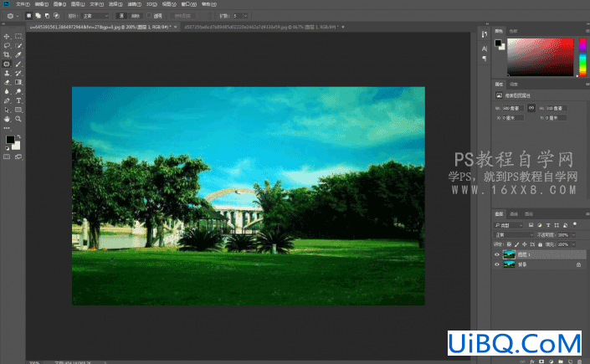590x364 pixels.
Task: Click the height field in Properties panel
Action: point(557,108)
